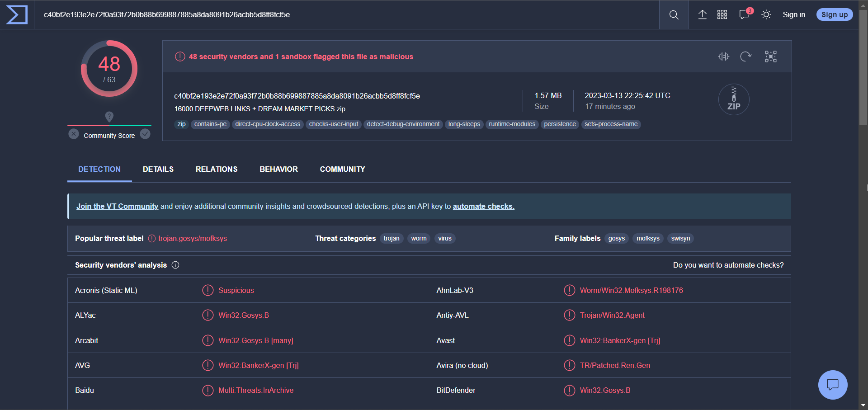The image size is (868, 410).
Task: Open the graph visualization icon
Action: [x=771, y=57]
